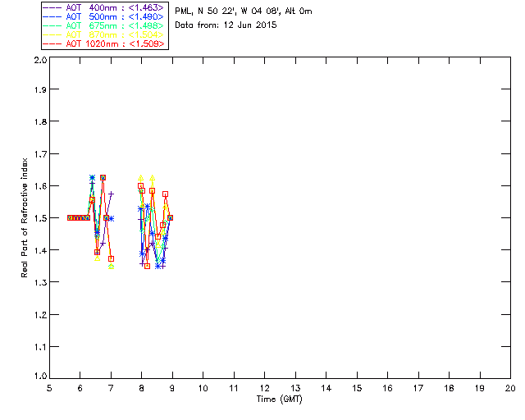The height and width of the screenshot is (420, 525).
Task: Click the hour 12 x-axis tick label
Action: pos(264,388)
